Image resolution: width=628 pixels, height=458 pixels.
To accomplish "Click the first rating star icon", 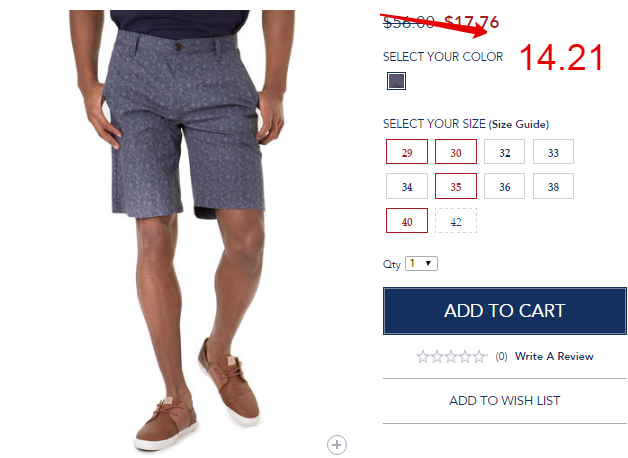I will [x=423, y=356].
